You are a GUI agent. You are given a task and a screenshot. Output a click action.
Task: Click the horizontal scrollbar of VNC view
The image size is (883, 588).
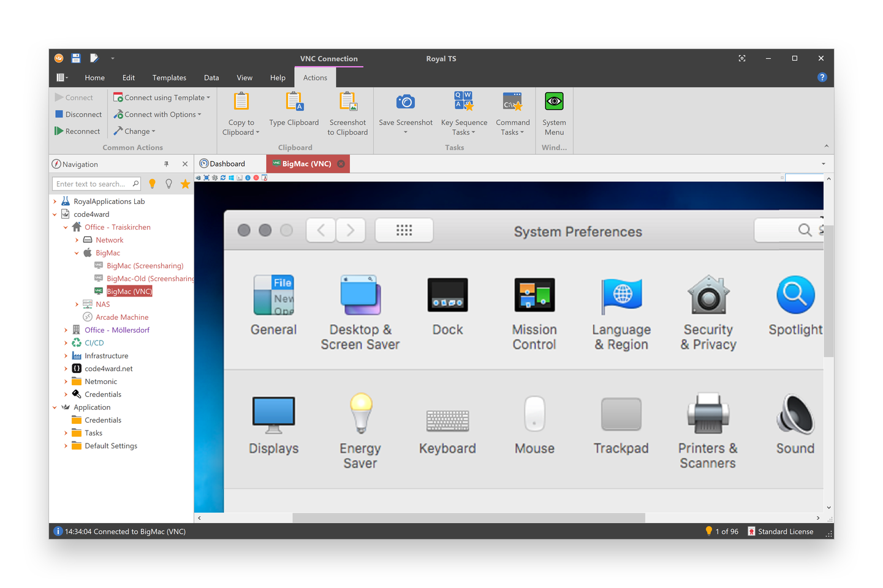[468, 518]
